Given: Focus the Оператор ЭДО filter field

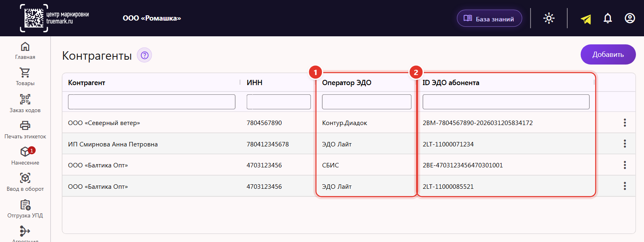Looking at the screenshot, I should point(367,102).
